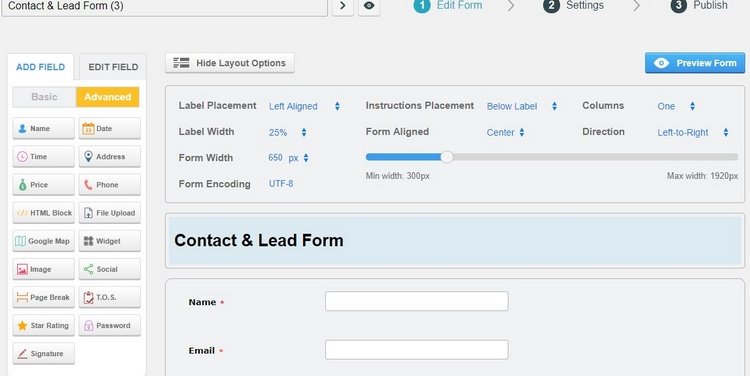Open the Label Placement dropdown

(x=304, y=106)
